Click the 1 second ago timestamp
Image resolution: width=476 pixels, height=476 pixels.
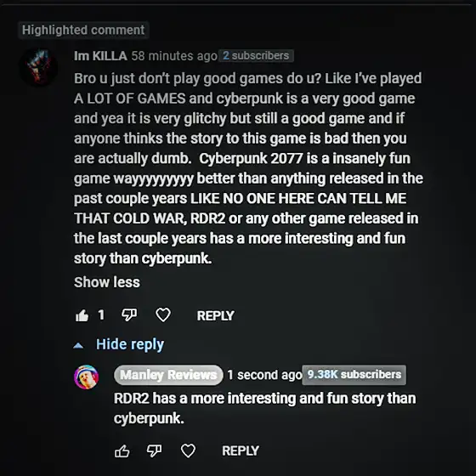tap(264, 375)
